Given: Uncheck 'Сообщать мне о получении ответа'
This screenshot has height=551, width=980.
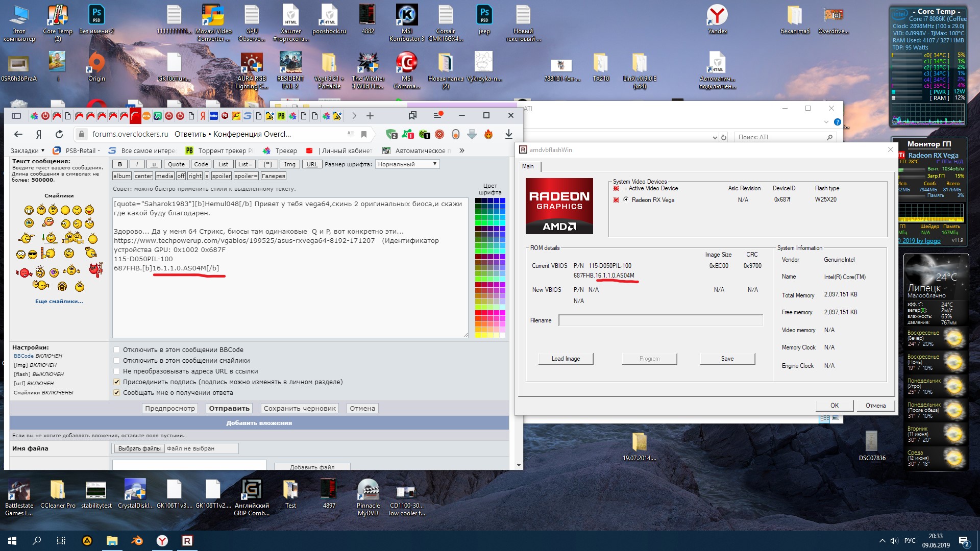Looking at the screenshot, I should pyautogui.click(x=117, y=393).
